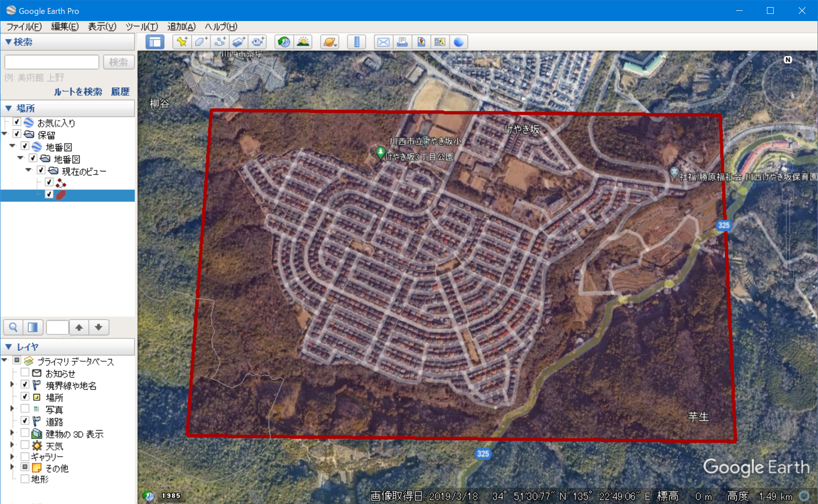Toggle sunlight across landscape icon
The image size is (818, 504).
(x=303, y=42)
